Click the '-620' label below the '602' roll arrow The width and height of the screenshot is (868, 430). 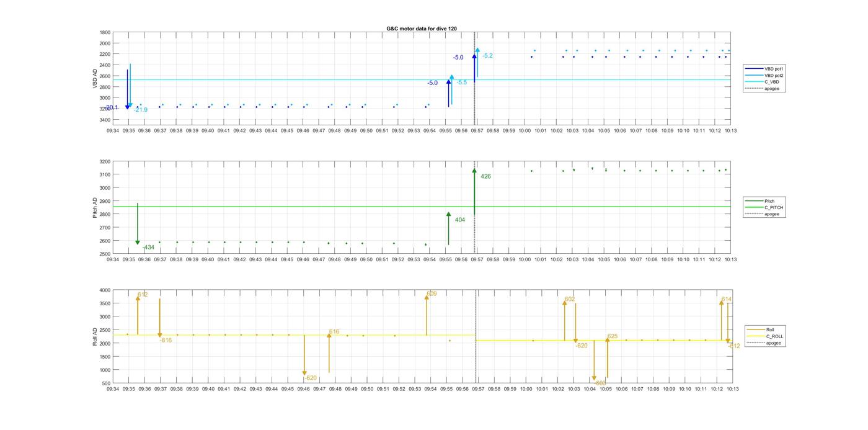click(581, 346)
